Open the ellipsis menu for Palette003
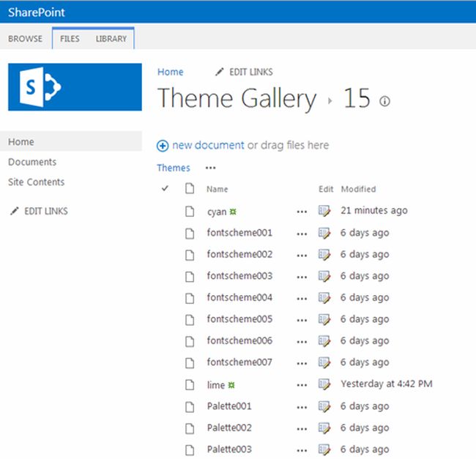 302,450
